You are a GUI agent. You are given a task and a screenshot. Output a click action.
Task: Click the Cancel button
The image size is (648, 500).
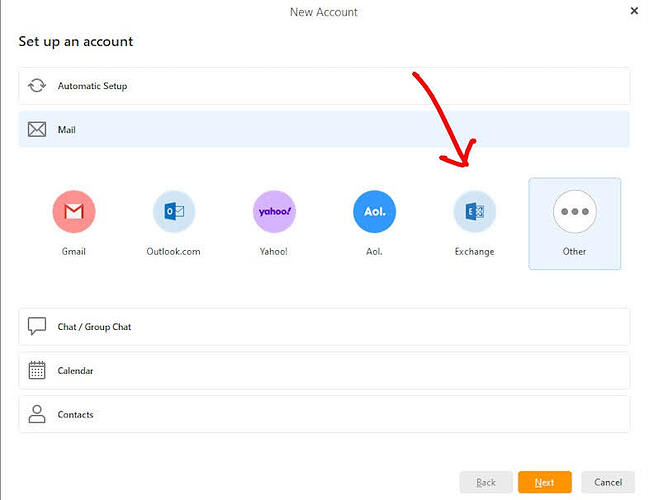[x=607, y=482]
